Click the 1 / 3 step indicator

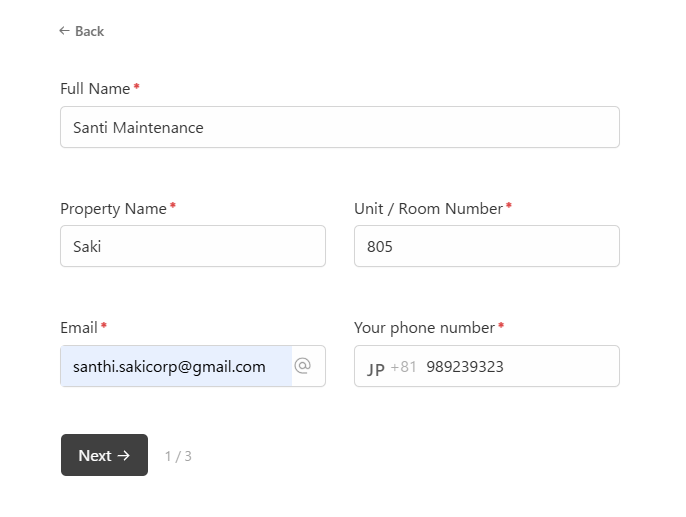pos(178,456)
